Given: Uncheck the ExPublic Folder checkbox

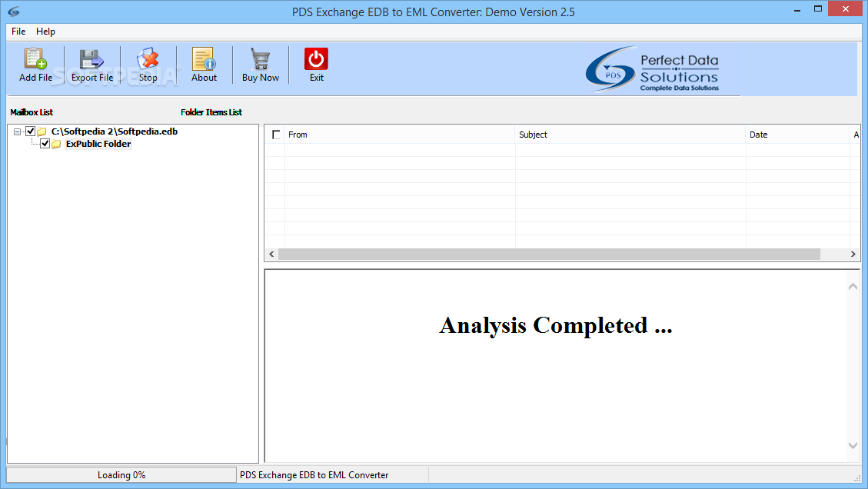Looking at the screenshot, I should tap(45, 144).
